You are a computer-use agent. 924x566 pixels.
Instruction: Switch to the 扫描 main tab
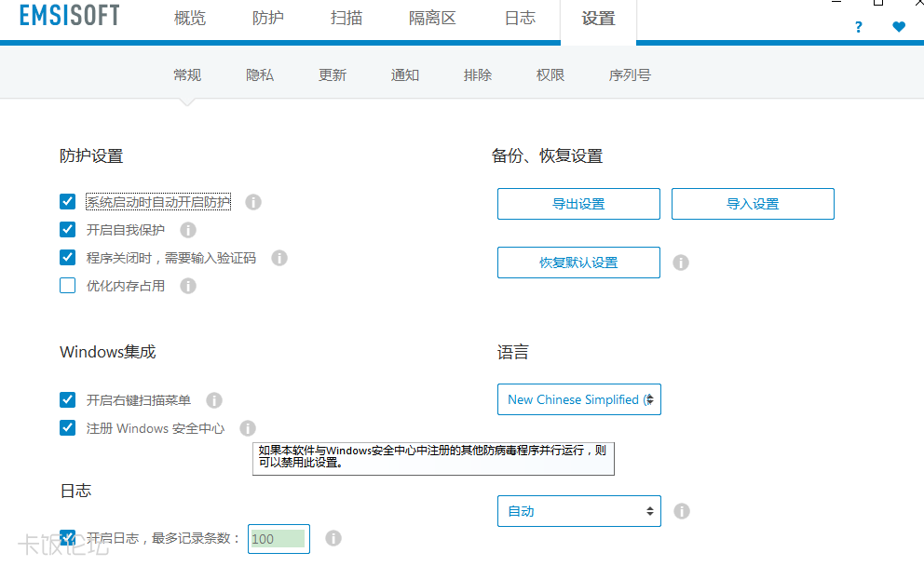point(346,19)
